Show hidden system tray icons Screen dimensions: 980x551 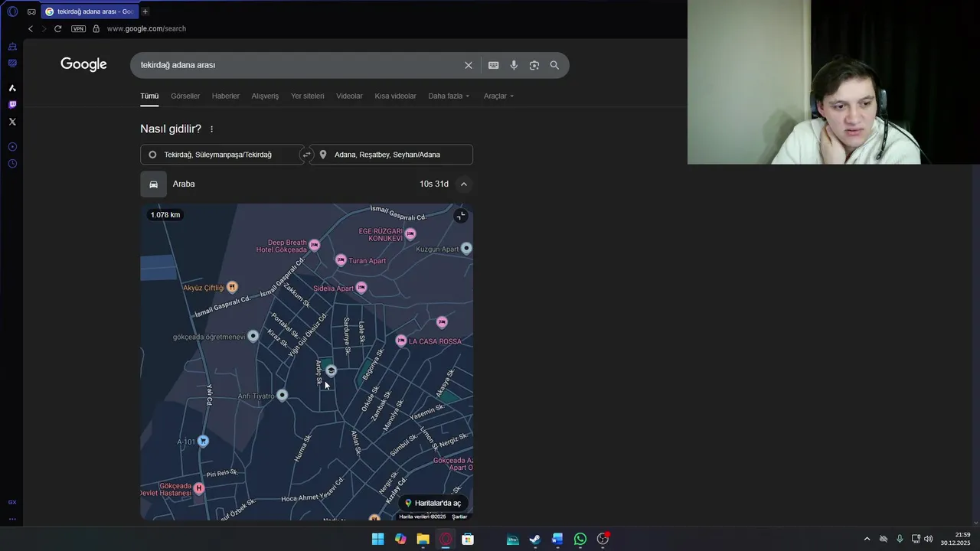(867, 539)
